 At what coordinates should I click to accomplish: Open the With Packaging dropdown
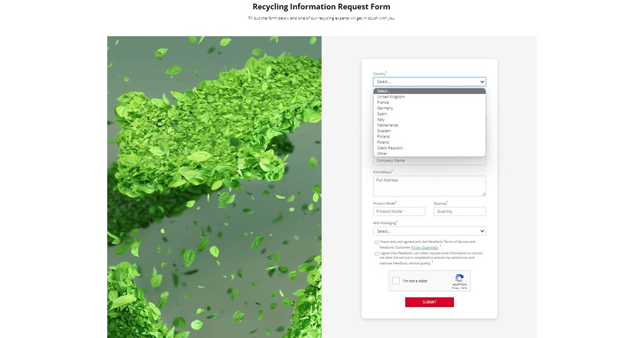tap(429, 231)
